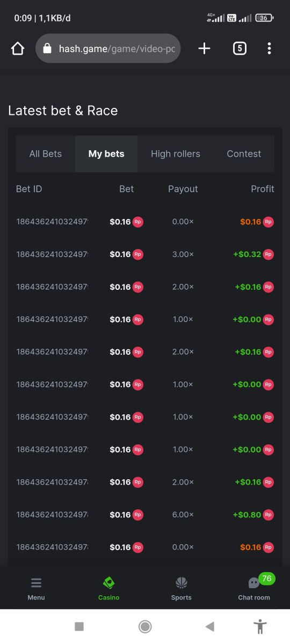Screen dimensions: 290x644
Task: Open a new browser tab with plus icon
Action: [204, 49]
